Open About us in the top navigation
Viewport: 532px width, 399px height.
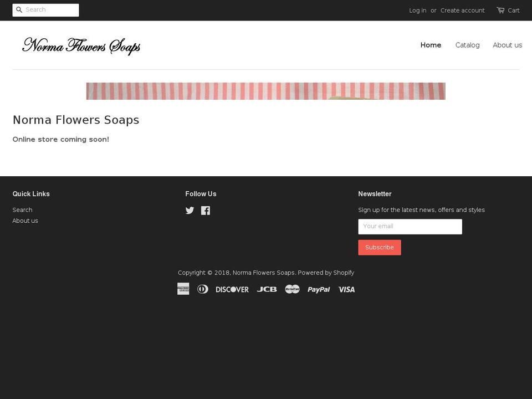(x=508, y=45)
